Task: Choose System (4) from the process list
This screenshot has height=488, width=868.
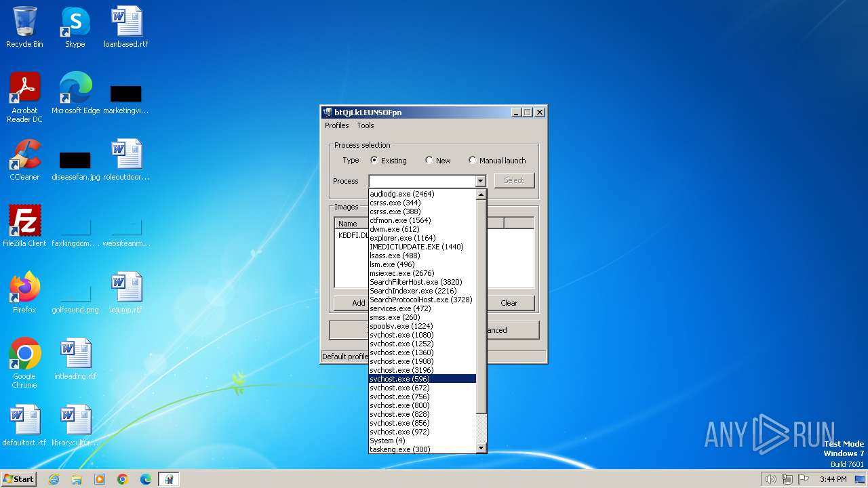Action: click(422, 441)
